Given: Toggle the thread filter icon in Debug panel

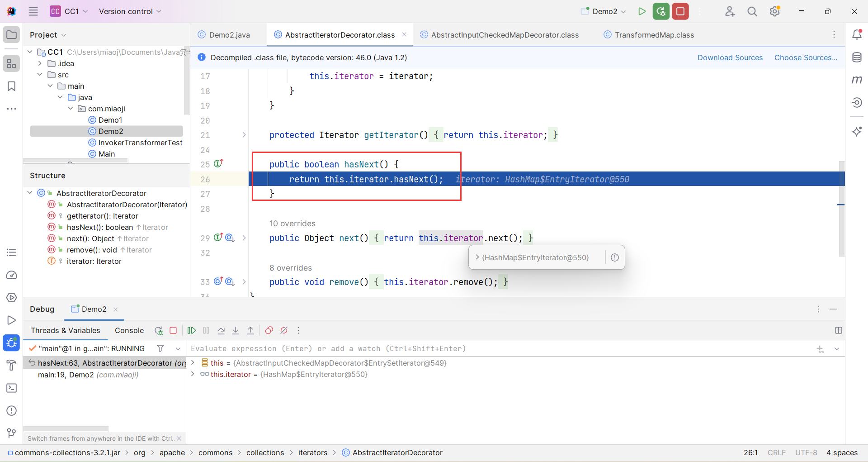Looking at the screenshot, I should [160, 348].
